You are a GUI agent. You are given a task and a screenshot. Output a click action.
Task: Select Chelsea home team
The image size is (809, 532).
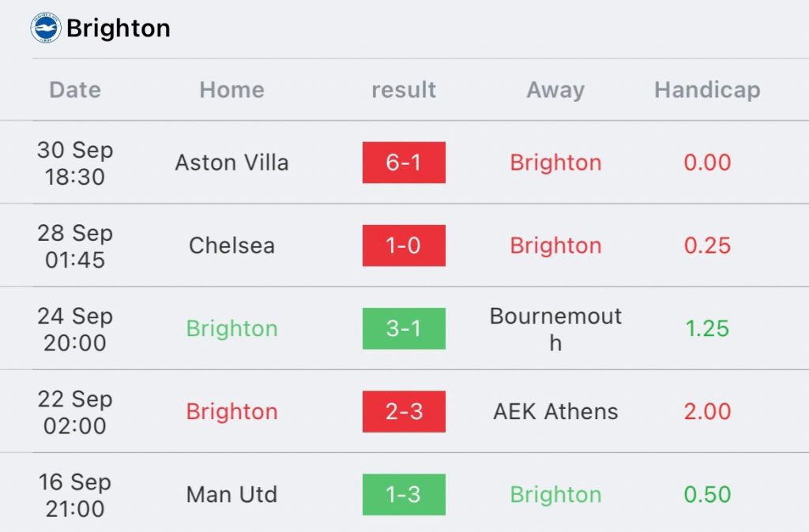[x=231, y=245]
